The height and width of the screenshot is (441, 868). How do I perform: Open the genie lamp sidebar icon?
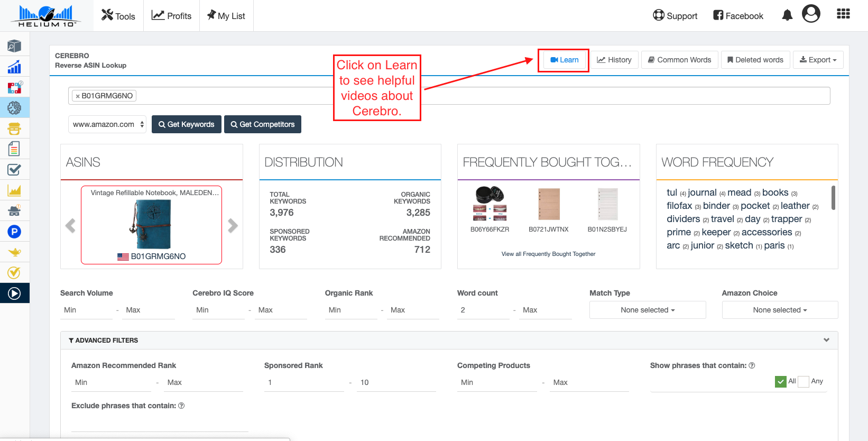coord(14,252)
